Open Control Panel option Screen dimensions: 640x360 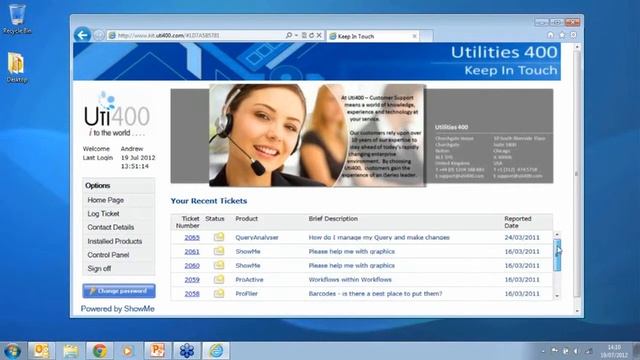pyautogui.click(x=108, y=255)
